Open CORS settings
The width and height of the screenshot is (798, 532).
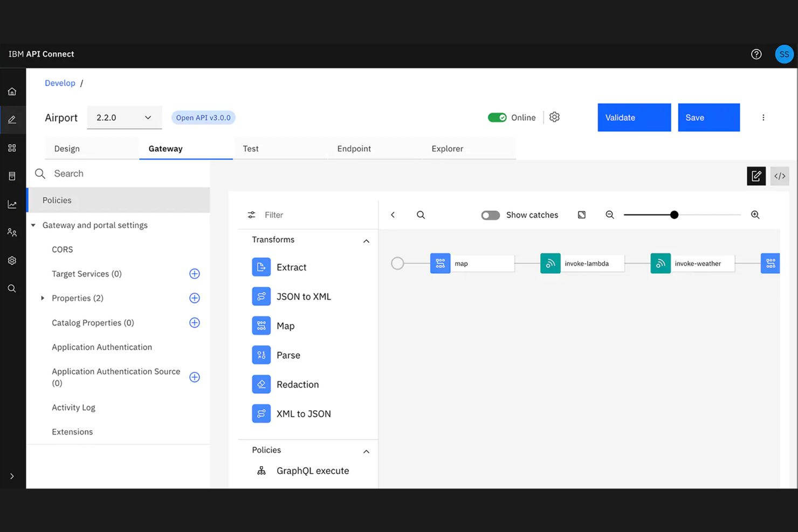tap(62, 250)
